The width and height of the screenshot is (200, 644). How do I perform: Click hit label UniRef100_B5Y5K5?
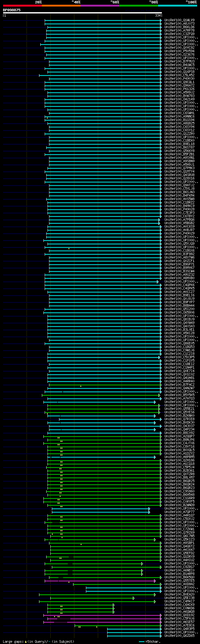coord(179,395)
